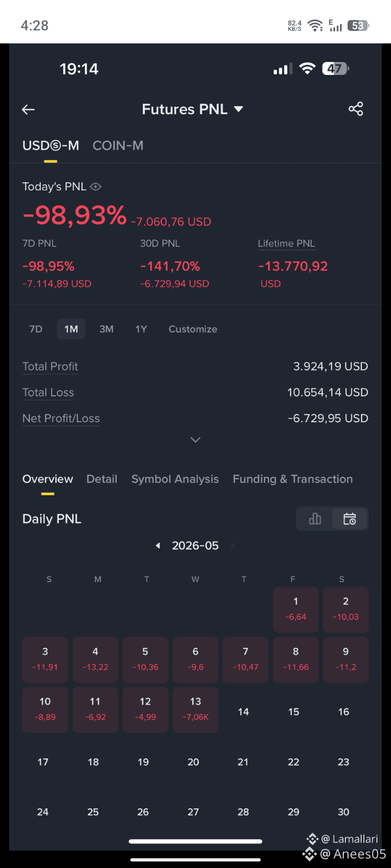The width and height of the screenshot is (391, 868).
Task: Open the May 13 daily PNL cell
Action: point(195,710)
